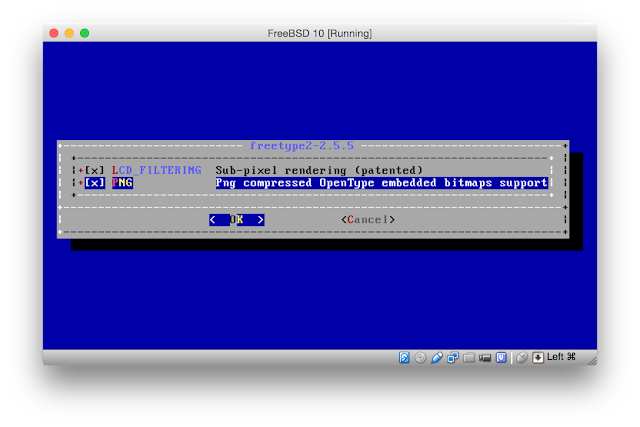Click the network adapters status icon
This screenshot has width=640, height=427.
point(453,358)
